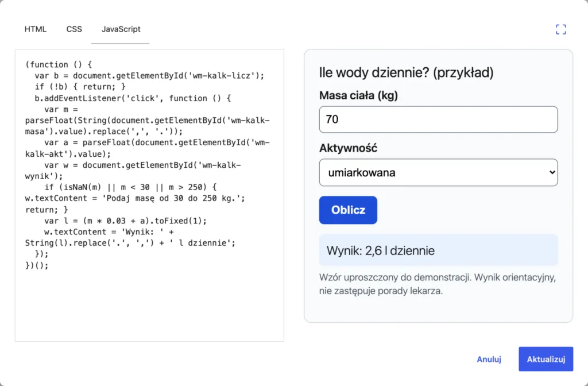This screenshot has height=386, width=588.
Task: Switch to the HTML tab
Action: click(x=36, y=29)
